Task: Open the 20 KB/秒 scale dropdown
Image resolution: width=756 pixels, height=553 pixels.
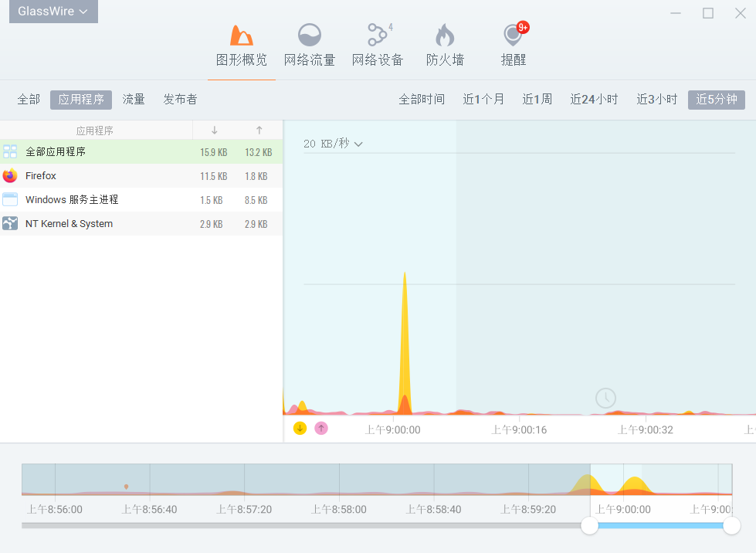Action: tap(333, 144)
